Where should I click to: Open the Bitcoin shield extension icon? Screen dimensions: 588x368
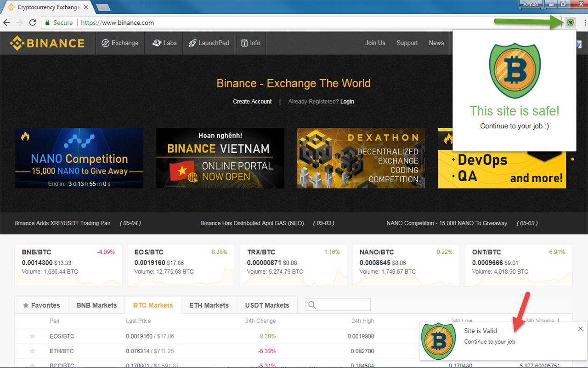click(570, 22)
